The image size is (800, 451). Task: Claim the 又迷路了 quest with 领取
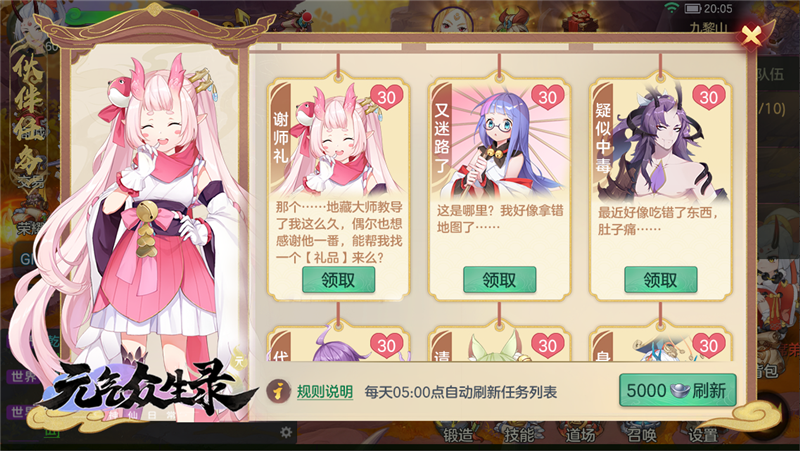499,280
